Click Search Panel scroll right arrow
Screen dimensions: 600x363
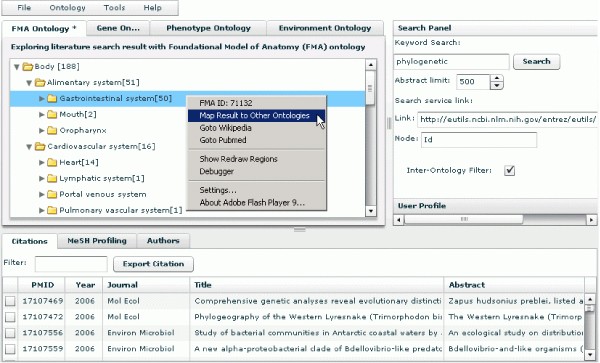coord(592,220)
